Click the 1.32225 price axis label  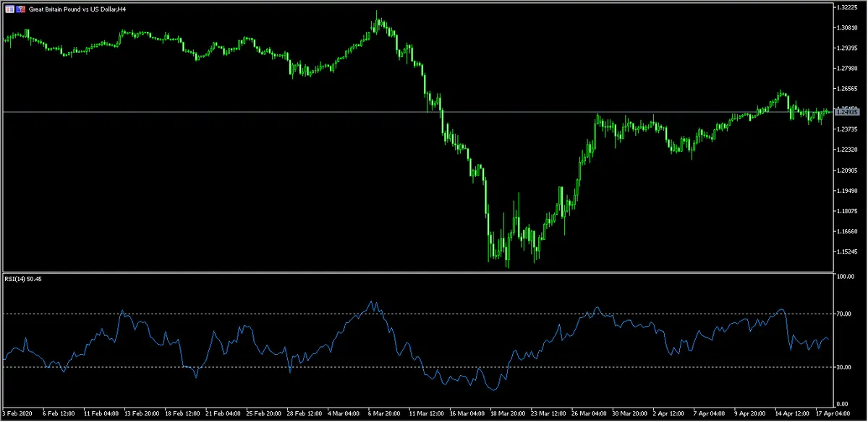pos(846,7)
